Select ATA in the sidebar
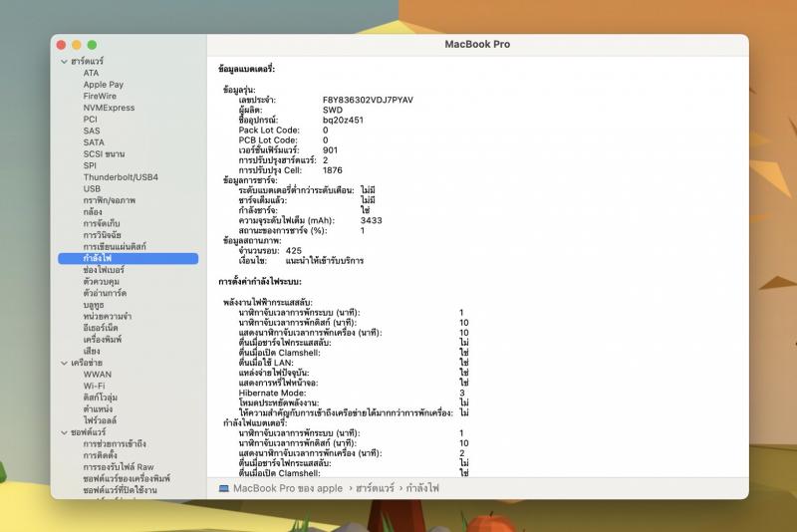This screenshot has height=532, width=797. tap(91, 73)
